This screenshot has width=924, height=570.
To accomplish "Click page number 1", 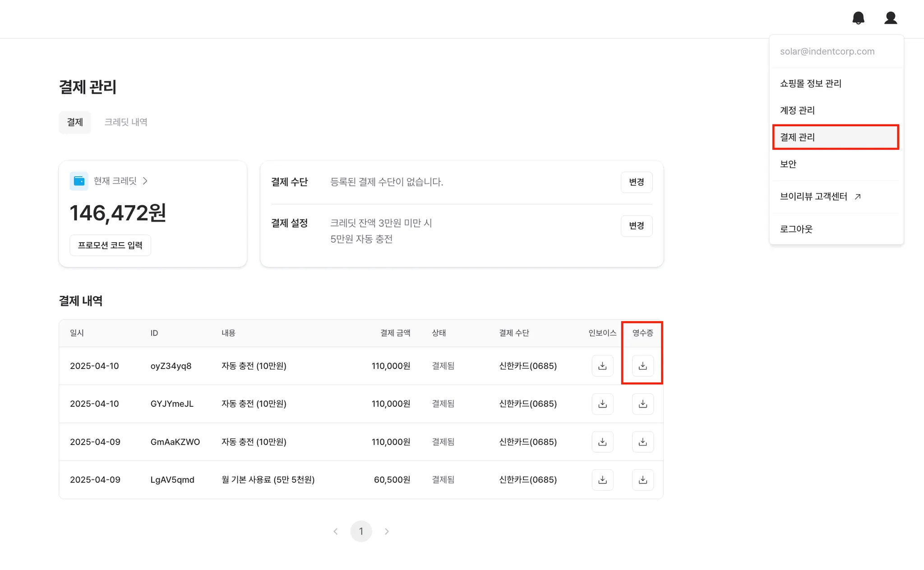I will click(361, 531).
